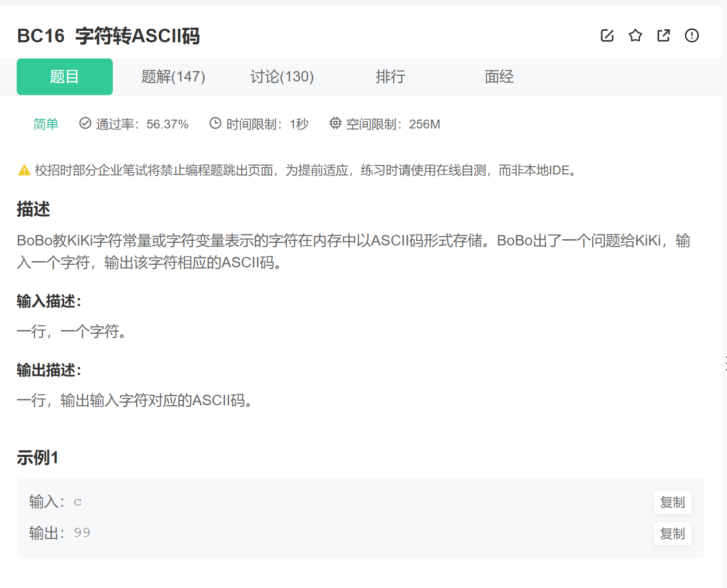Click the 描述 heading
Viewport: 727px width, 588px height.
click(x=33, y=209)
